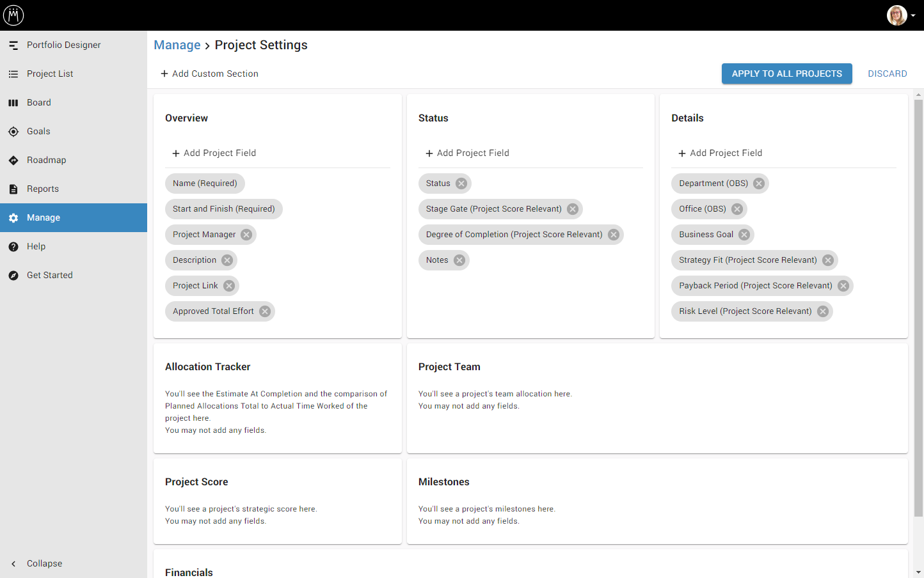Click the Project List icon
This screenshot has width=924, height=578.
tap(13, 74)
